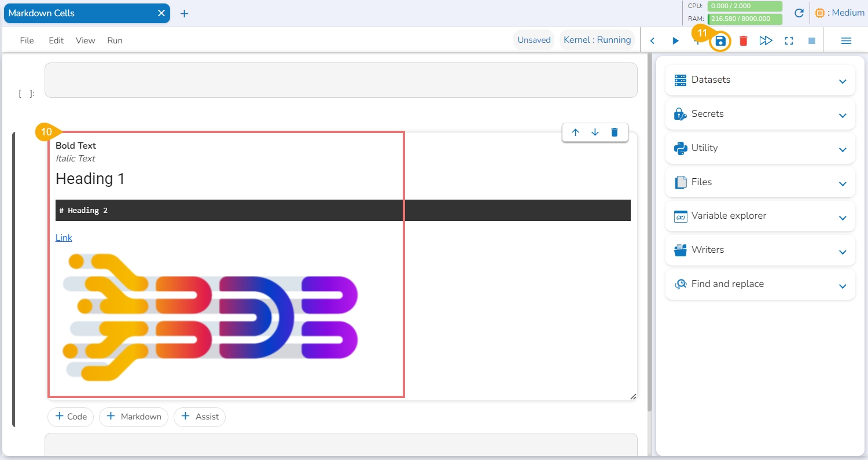Refresh resource usage with the circular arrow icon
This screenshot has height=460, width=868.
coord(799,13)
